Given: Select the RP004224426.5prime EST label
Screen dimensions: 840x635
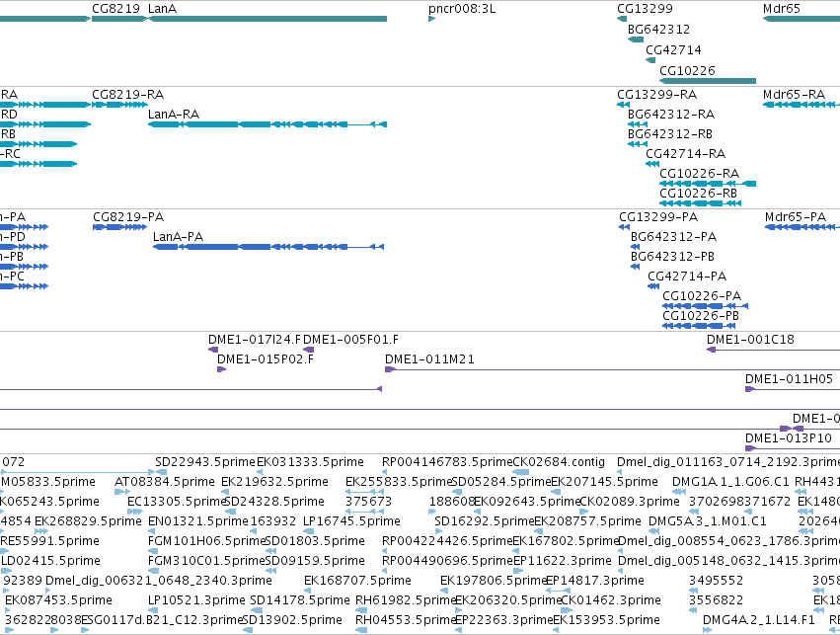Looking at the screenshot, I should coord(447,541).
